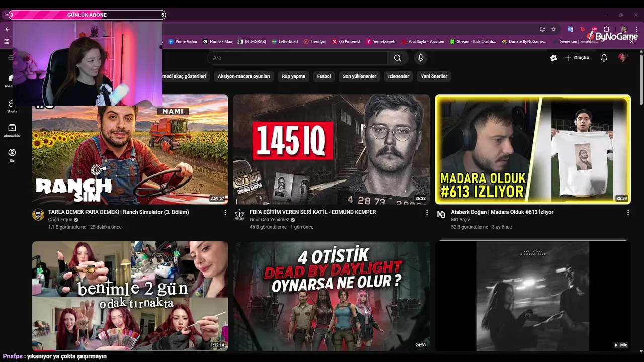644x362 pixels.
Task: Open FBI'A EĞİTİM VEREN SERİ KATİL title
Action: pyautogui.click(x=313, y=212)
